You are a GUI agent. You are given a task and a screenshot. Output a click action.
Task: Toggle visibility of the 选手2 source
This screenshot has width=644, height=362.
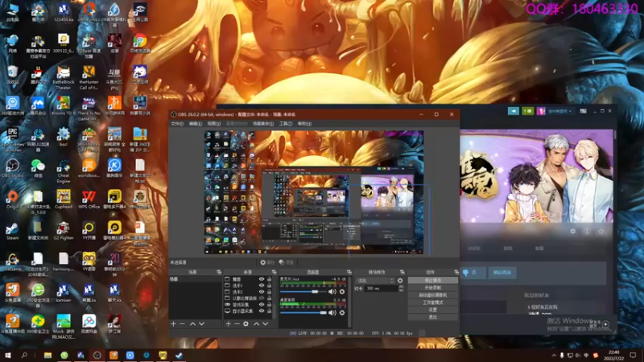[x=261, y=292]
